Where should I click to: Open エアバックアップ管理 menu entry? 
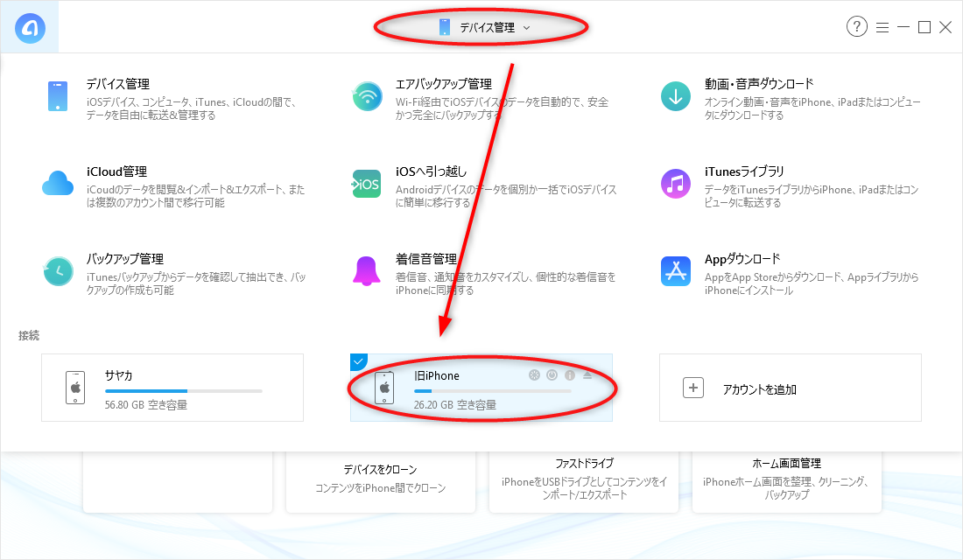[x=444, y=83]
